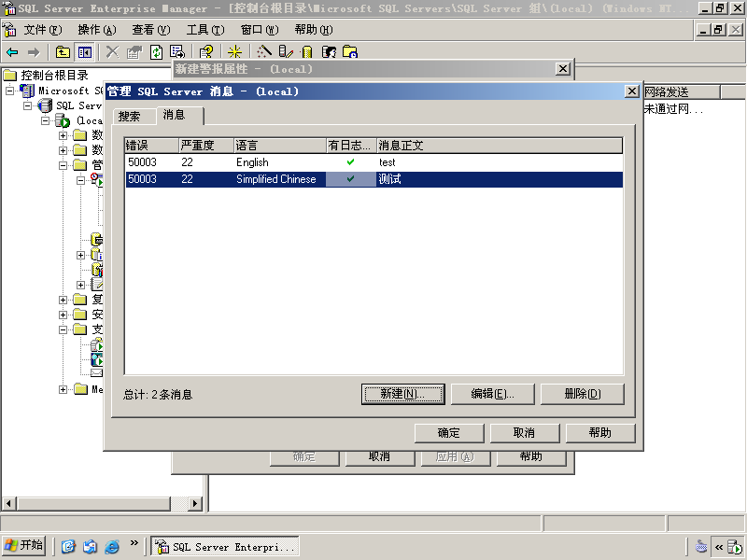This screenshot has width=747, height=560.
Task: Select the Simplified Chinese message row
Action: [x=374, y=179]
